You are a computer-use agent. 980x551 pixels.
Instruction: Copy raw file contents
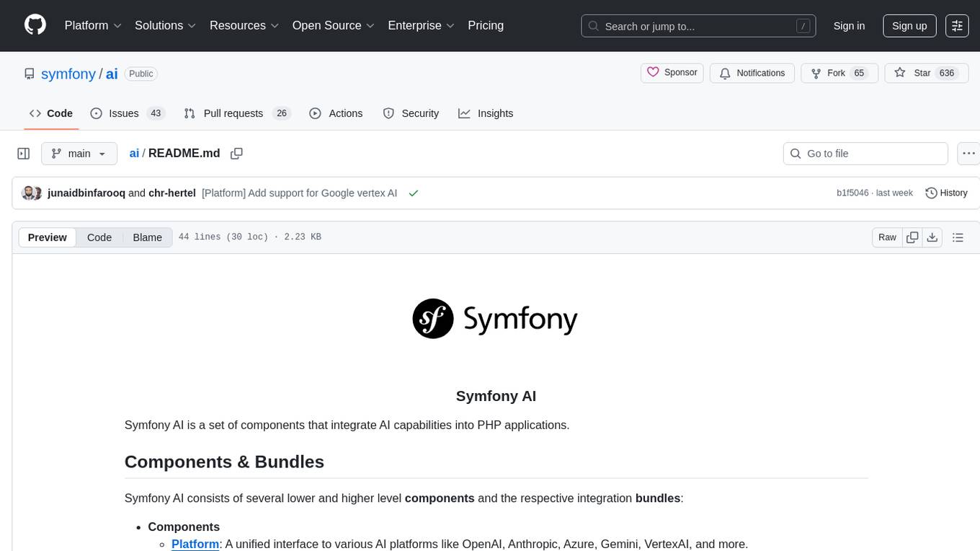tap(912, 237)
